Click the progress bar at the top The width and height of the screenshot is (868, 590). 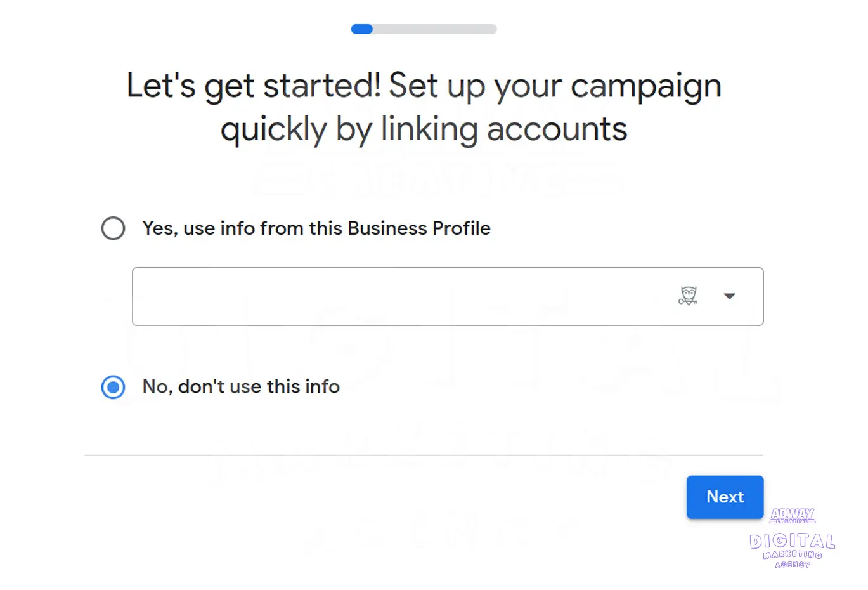(x=424, y=29)
